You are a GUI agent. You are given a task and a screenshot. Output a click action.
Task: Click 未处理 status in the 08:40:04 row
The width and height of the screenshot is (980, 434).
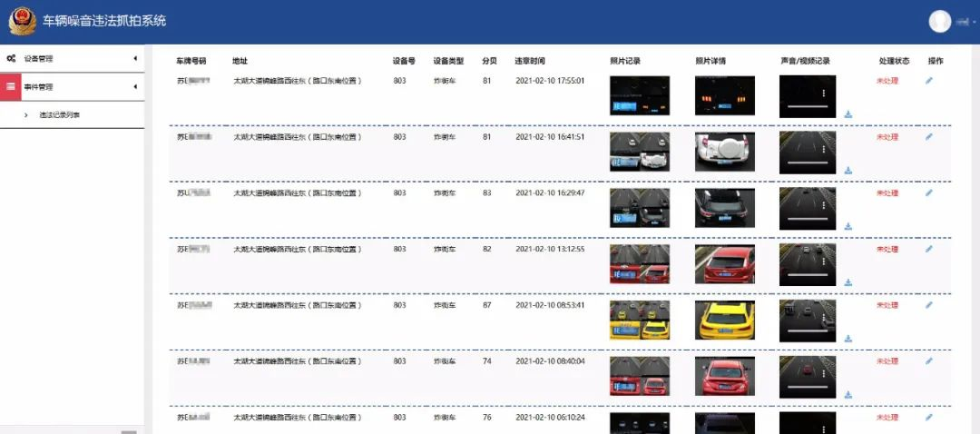(887, 360)
